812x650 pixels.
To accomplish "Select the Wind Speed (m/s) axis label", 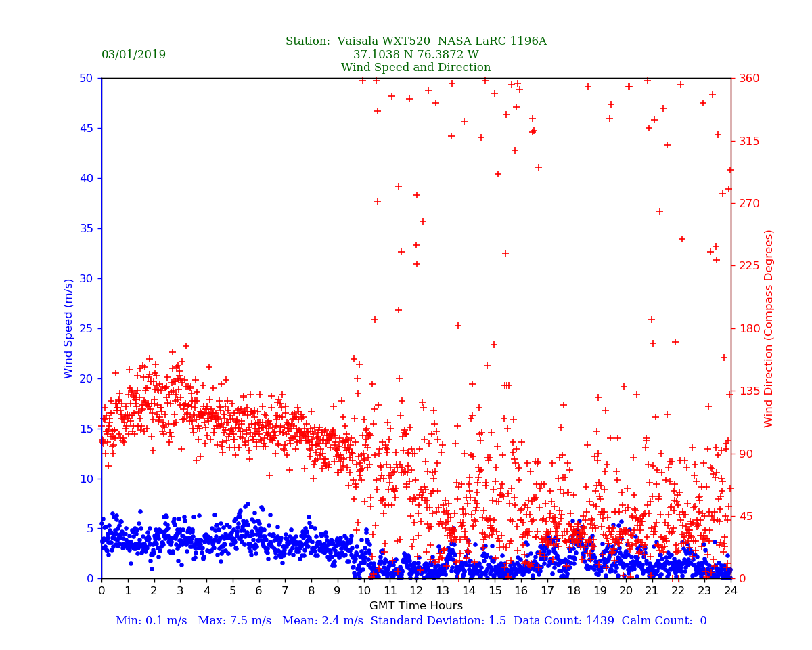I will coord(69,328).
